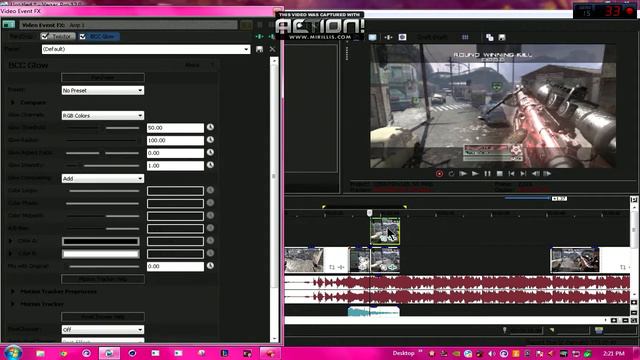The image size is (640, 360).
Task: Open the RGB Colors channel dropdown
Action: click(x=102, y=116)
